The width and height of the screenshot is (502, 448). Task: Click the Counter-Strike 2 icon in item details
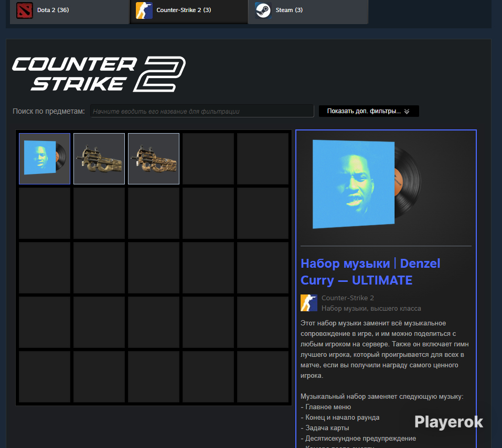click(x=309, y=303)
